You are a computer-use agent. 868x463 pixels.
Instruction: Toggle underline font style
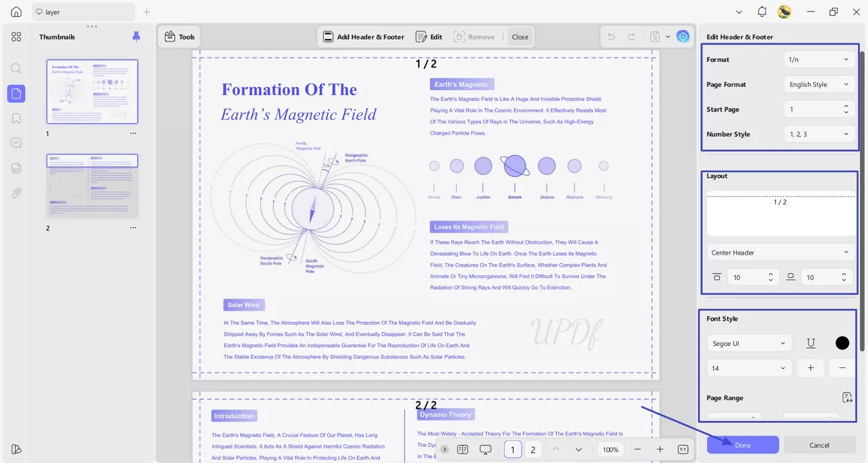click(811, 343)
